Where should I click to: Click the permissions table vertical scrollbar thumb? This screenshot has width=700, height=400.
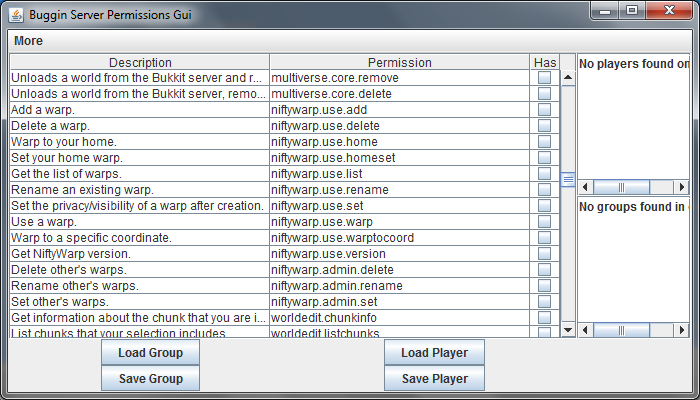(x=568, y=180)
